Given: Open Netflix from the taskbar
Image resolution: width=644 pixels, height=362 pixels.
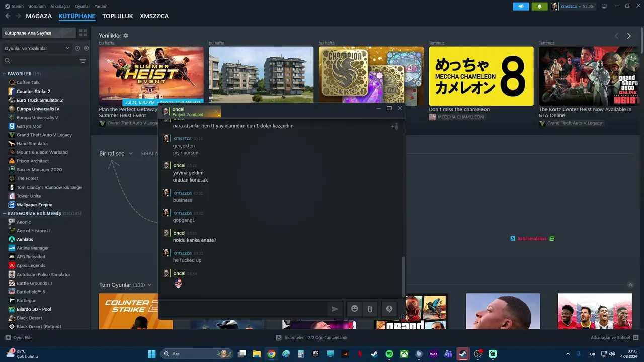Looking at the screenshot, I should pyautogui.click(x=360, y=354).
